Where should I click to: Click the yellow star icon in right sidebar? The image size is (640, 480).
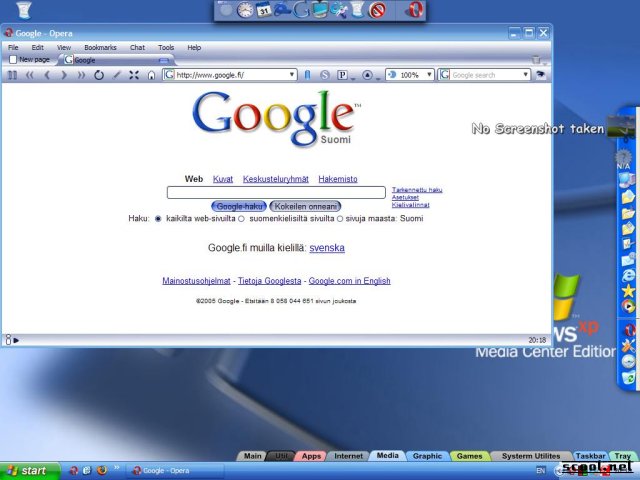point(628,291)
